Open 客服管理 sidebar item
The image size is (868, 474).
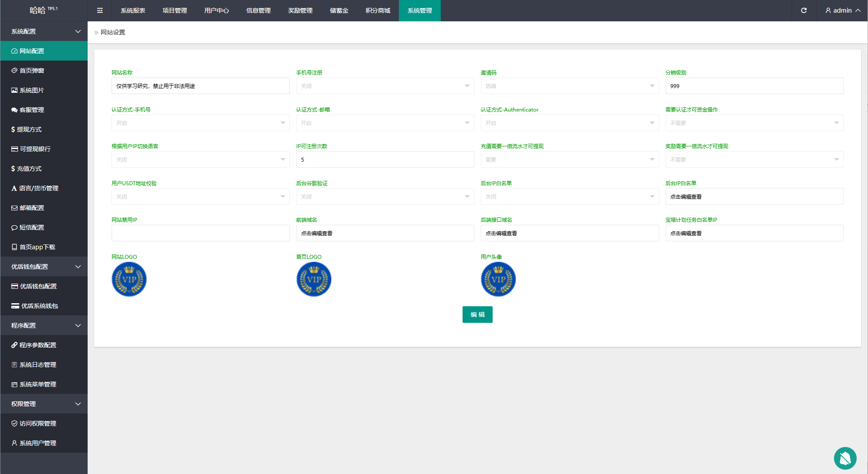(x=31, y=110)
